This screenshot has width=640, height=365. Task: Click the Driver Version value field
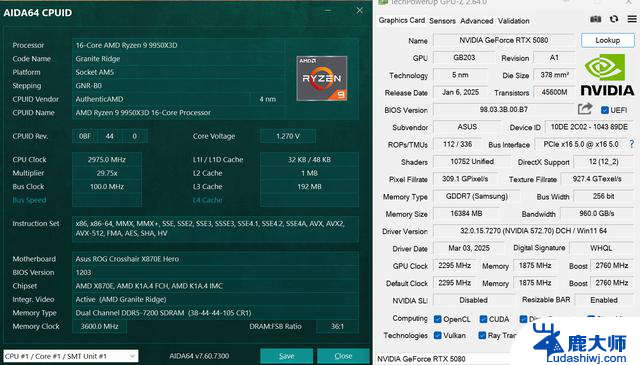(x=533, y=231)
